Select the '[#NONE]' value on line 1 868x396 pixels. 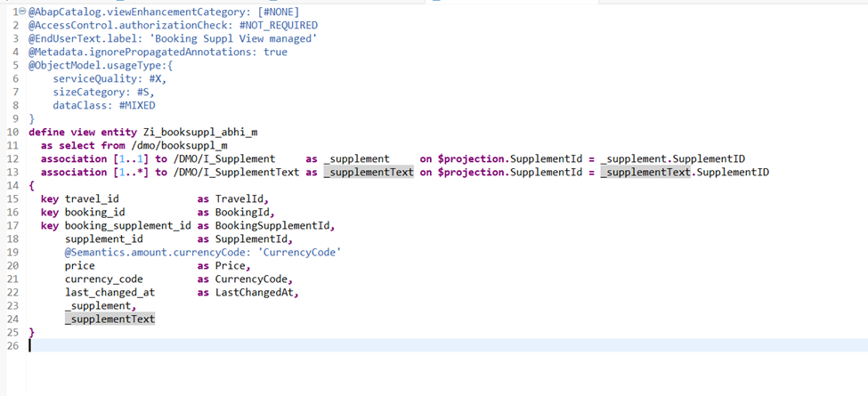[x=279, y=12]
